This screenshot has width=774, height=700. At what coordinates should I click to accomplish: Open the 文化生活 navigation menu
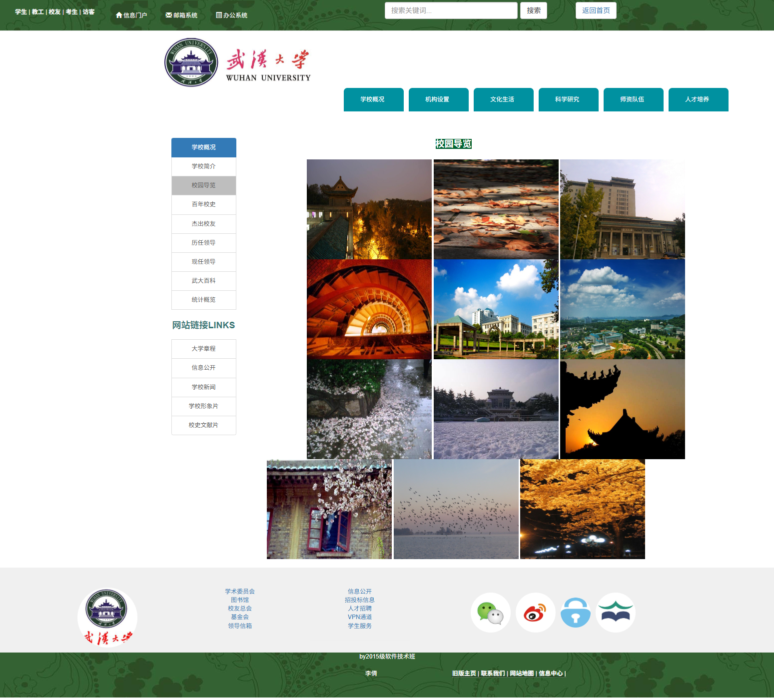503,99
